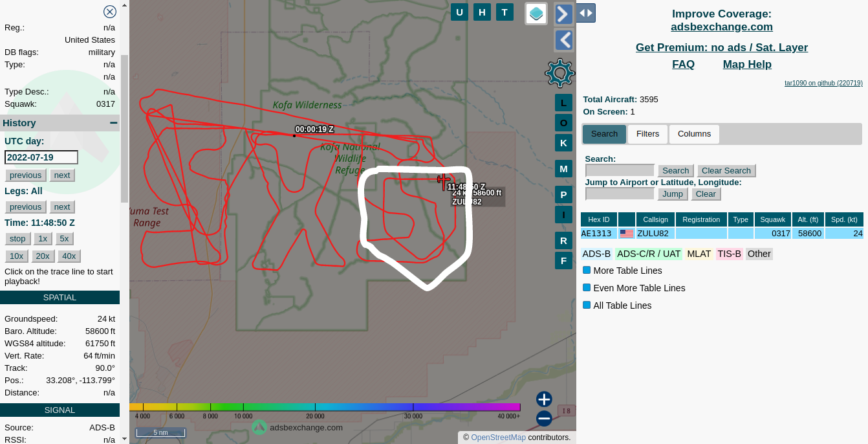Open tar1090 on github link
This screenshot has width=868, height=444.
(823, 83)
